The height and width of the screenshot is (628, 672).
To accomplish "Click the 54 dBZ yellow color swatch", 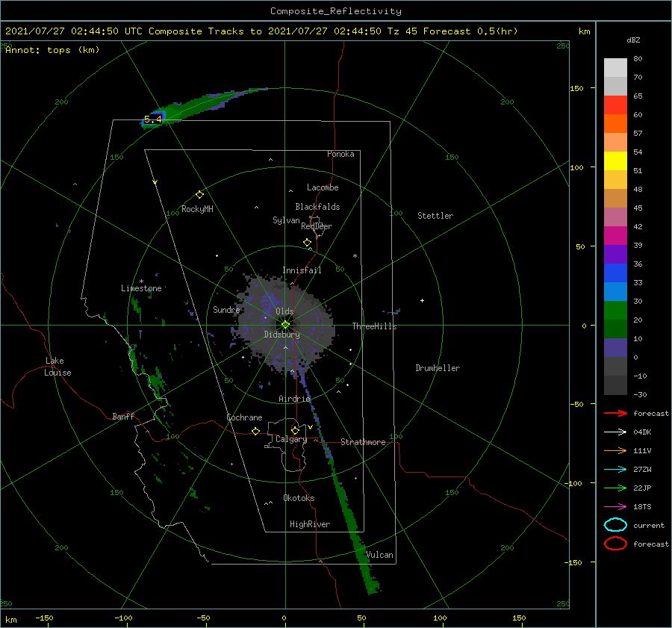I will pyautogui.click(x=615, y=161).
